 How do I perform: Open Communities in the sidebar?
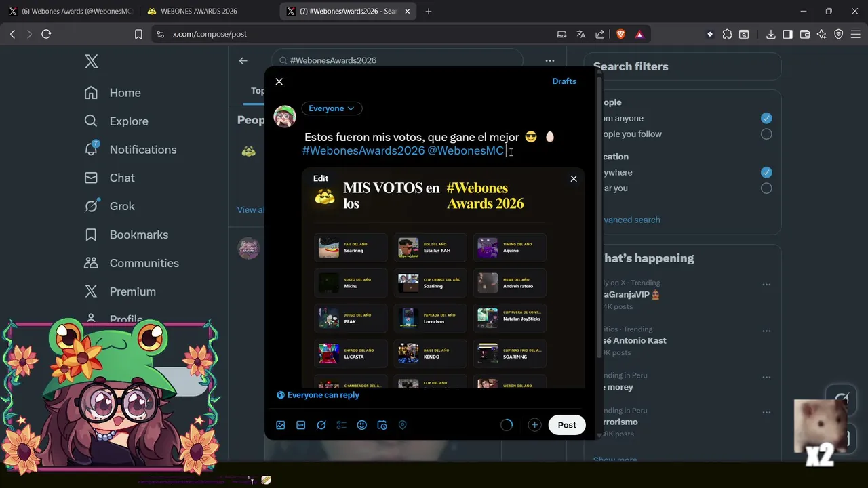131,263
